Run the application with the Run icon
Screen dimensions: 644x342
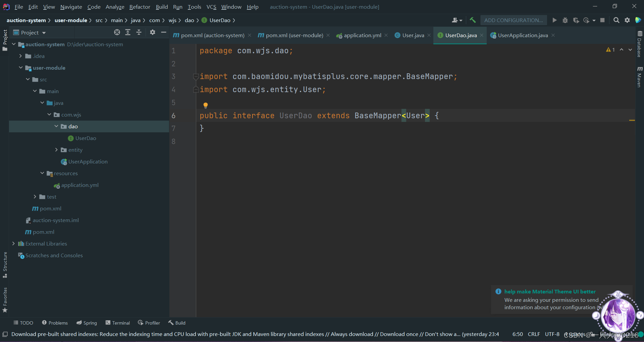click(554, 20)
